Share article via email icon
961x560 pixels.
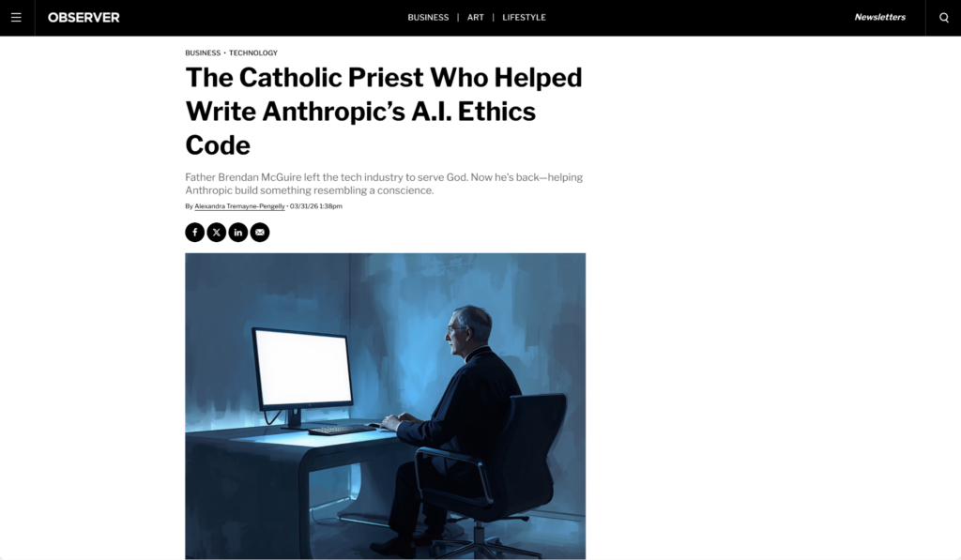(260, 233)
